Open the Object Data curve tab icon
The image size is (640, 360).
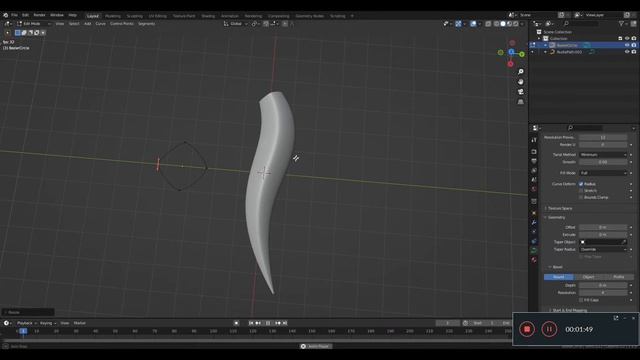(534, 250)
